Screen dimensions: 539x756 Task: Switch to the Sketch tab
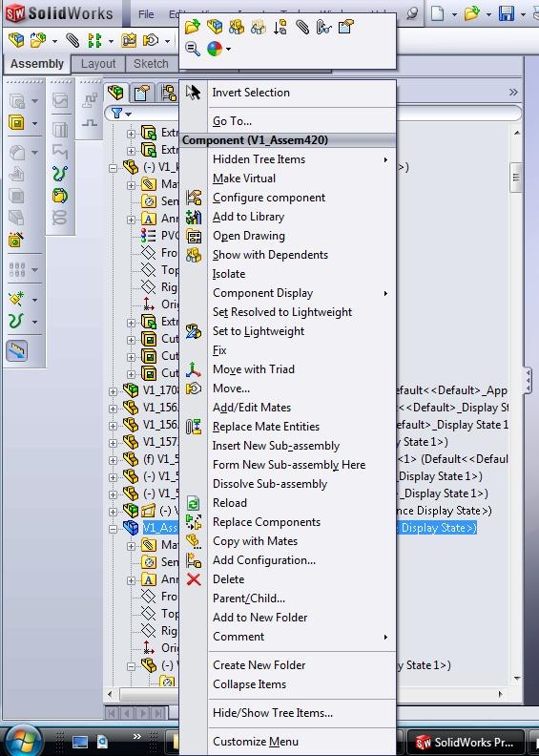[x=151, y=64]
